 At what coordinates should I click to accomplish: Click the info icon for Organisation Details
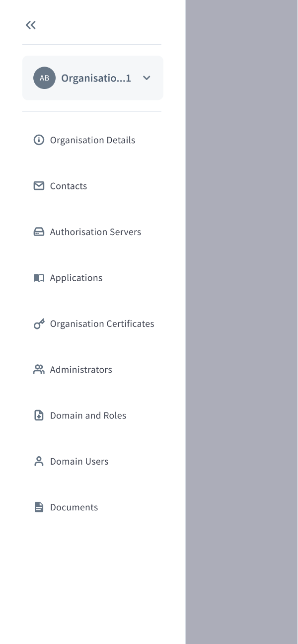[39, 140]
